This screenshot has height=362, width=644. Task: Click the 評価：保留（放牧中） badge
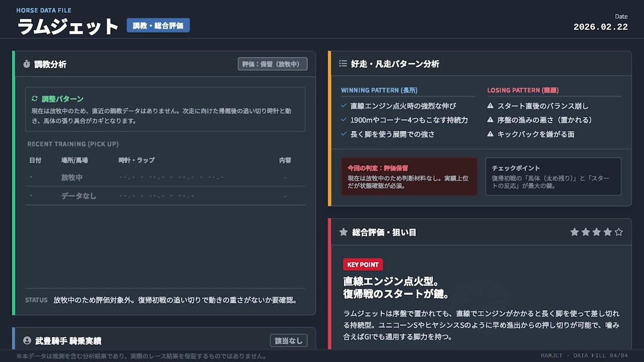tap(273, 64)
